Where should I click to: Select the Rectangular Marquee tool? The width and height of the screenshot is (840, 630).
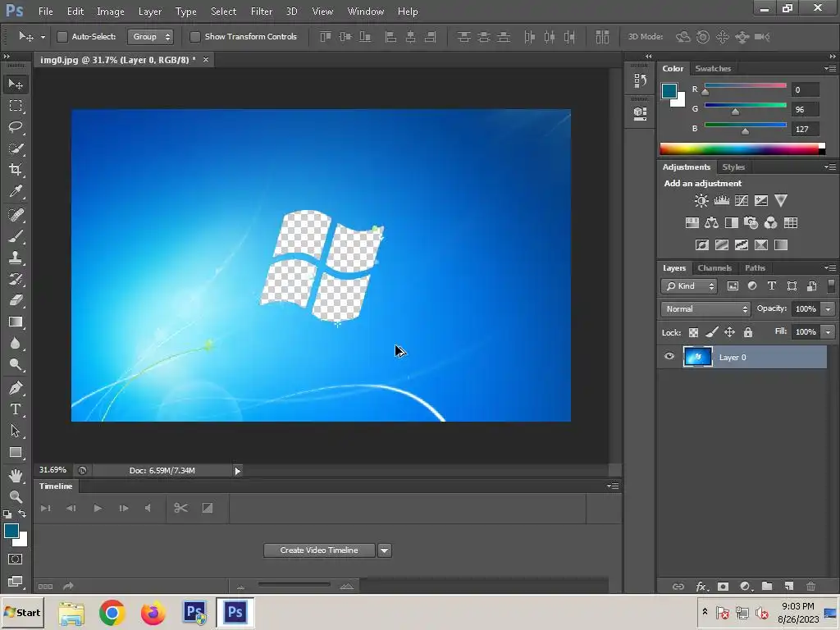pyautogui.click(x=16, y=106)
